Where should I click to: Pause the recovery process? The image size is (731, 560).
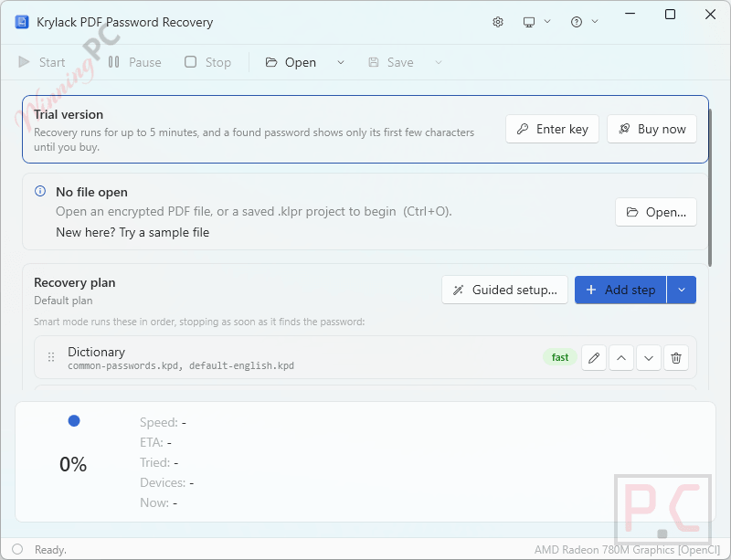134,62
